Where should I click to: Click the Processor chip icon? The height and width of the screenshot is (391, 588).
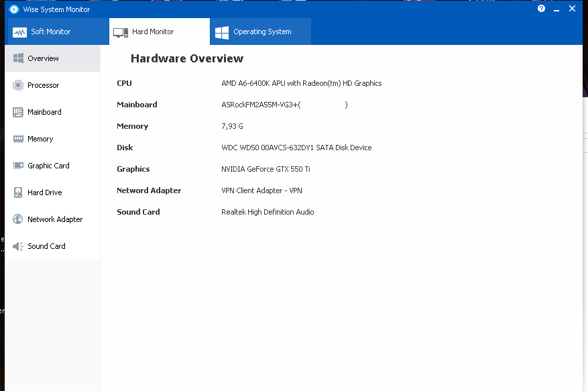point(18,85)
